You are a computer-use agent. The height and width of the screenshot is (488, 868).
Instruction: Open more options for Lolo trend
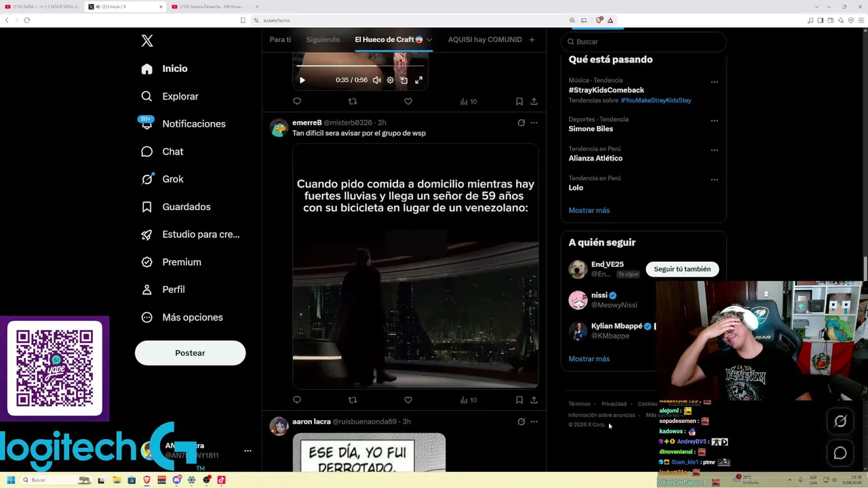point(714,180)
